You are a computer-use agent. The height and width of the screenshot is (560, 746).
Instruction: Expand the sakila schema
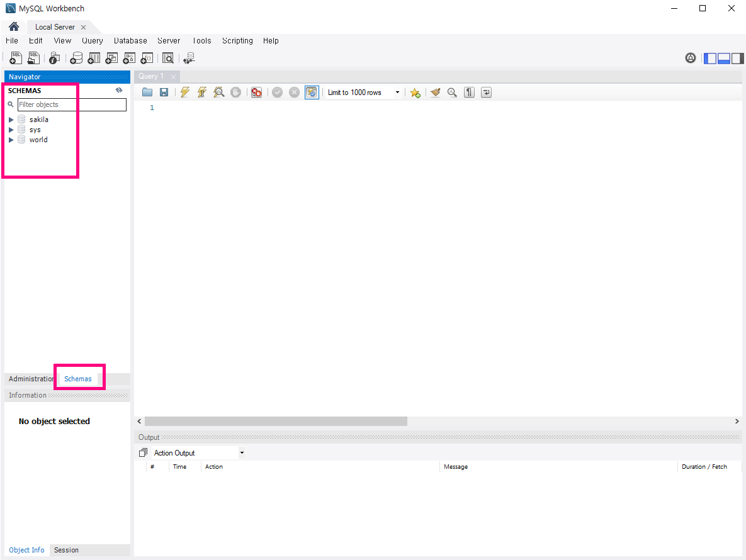coord(11,120)
